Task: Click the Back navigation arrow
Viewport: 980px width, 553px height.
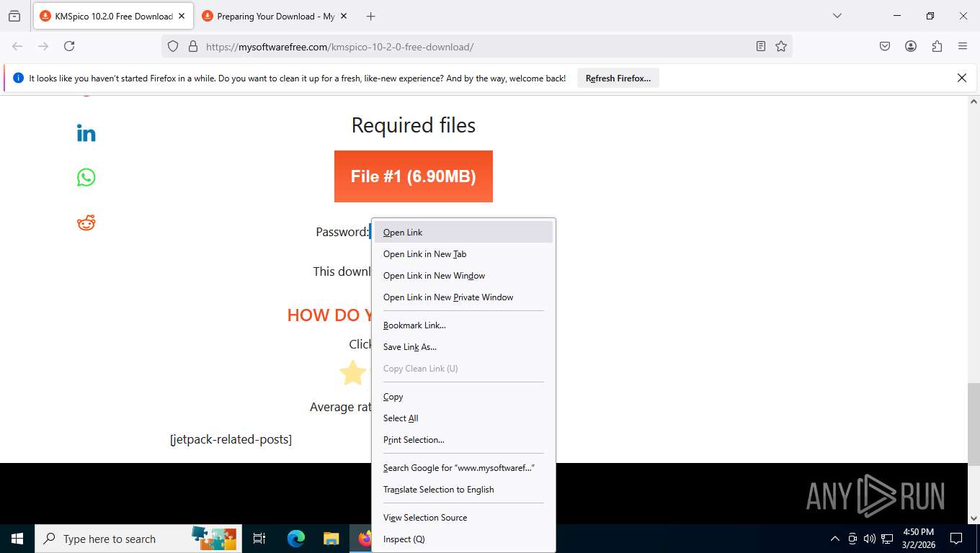Action: pyautogui.click(x=17, y=46)
